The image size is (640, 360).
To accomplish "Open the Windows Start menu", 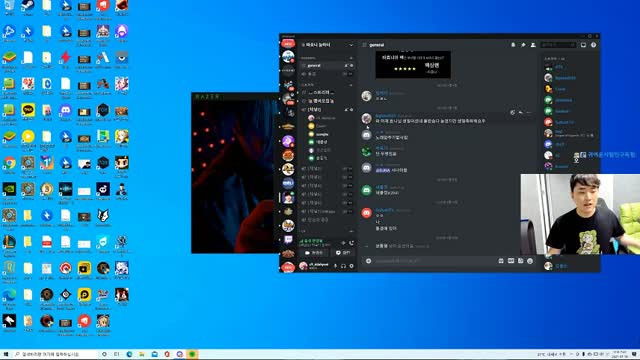I will (6, 354).
